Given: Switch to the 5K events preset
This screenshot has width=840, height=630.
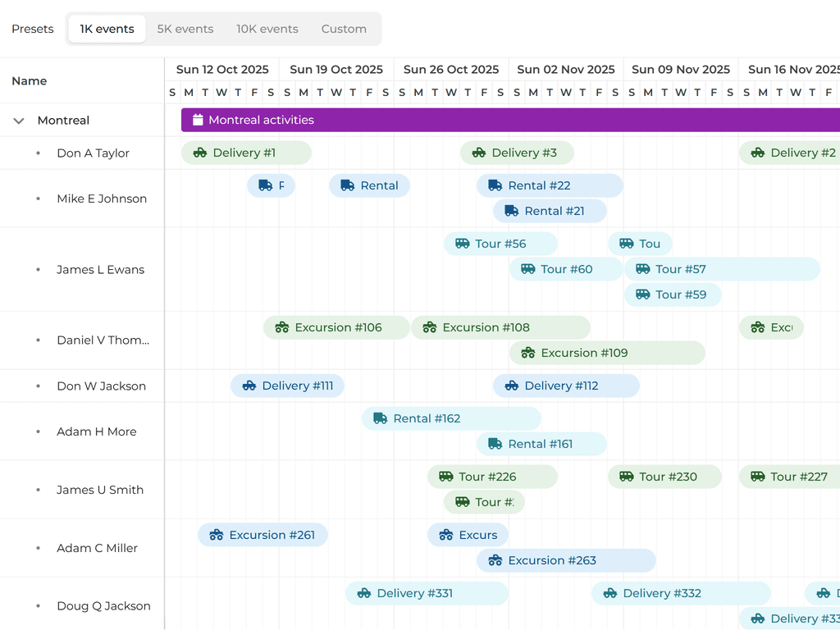Looking at the screenshot, I should 185,28.
